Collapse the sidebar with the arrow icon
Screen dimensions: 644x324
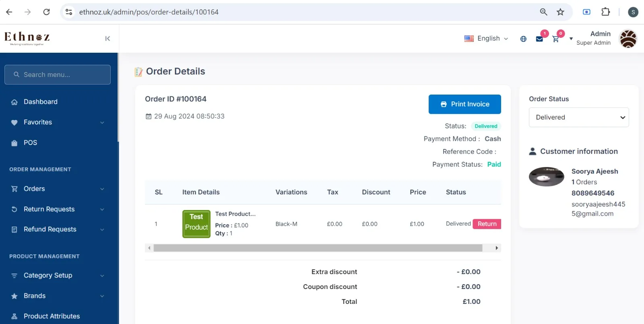(x=107, y=39)
